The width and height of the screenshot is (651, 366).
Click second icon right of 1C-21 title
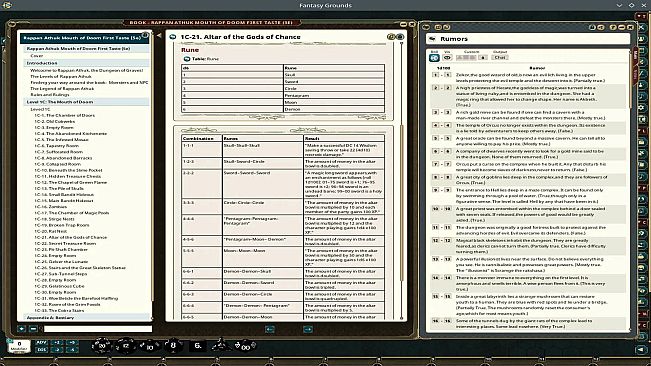tap(400, 37)
